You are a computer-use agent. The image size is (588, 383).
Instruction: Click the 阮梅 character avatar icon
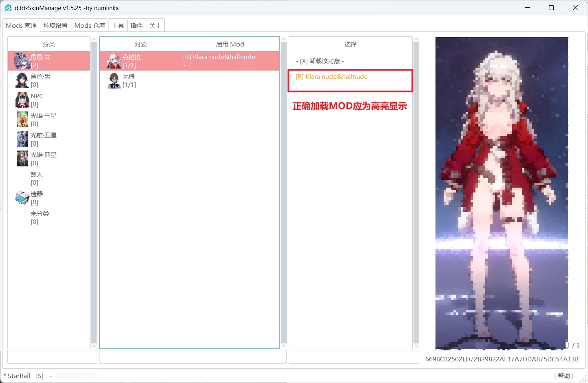coord(114,80)
